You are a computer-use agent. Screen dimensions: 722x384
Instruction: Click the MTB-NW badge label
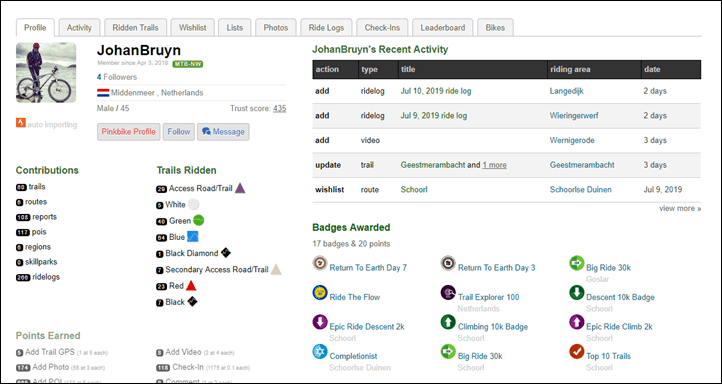(x=188, y=64)
